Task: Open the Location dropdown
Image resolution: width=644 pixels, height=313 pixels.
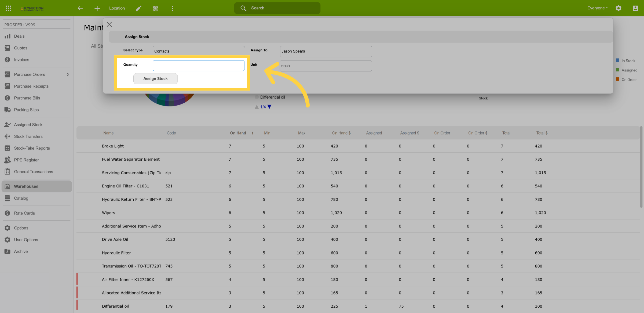Action: tap(118, 8)
